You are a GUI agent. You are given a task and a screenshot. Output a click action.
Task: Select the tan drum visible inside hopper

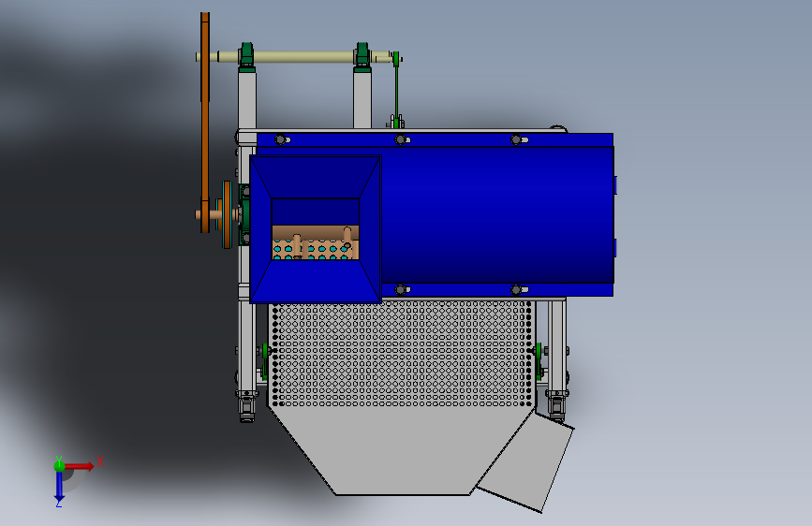pyautogui.click(x=316, y=242)
